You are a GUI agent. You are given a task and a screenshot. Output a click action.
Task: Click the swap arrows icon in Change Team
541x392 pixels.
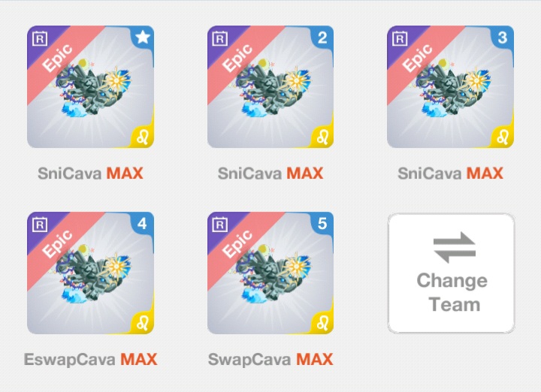[455, 247]
